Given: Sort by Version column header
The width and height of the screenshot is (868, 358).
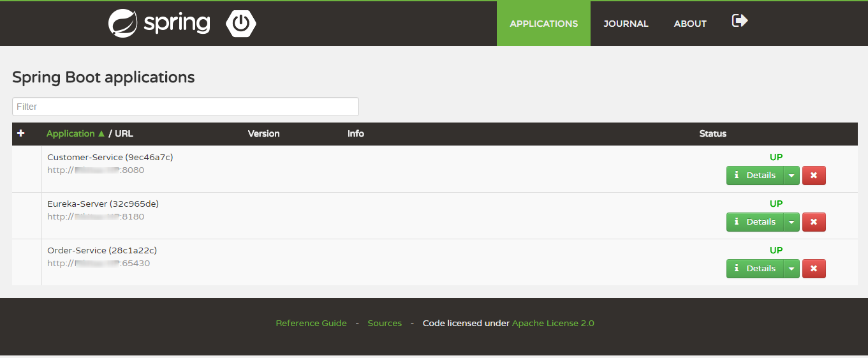Looking at the screenshot, I should [x=264, y=134].
